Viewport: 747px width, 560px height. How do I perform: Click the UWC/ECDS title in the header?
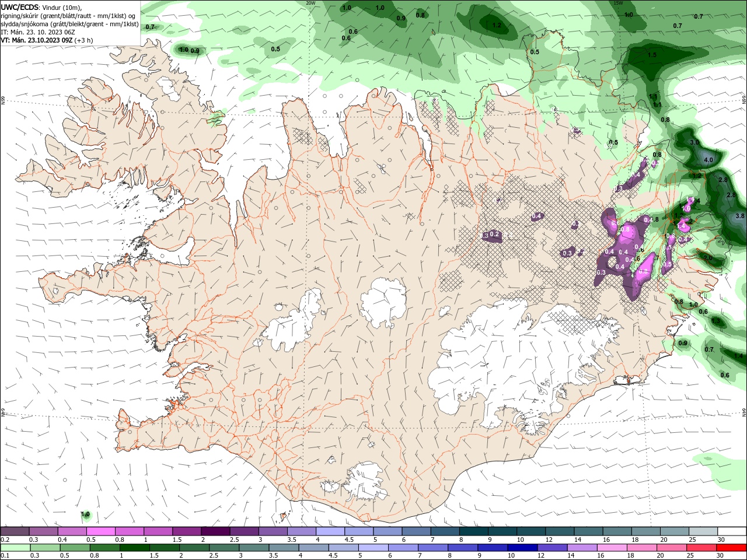(19, 7)
